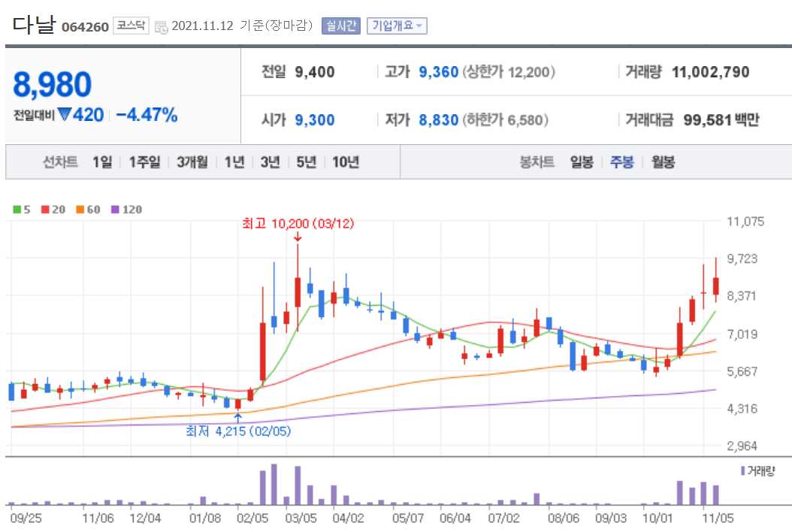Click the 최저 4,215 low marker

click(240, 431)
